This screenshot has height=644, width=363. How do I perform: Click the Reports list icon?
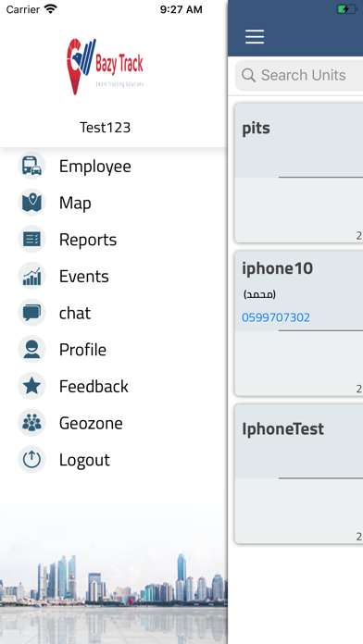31,239
